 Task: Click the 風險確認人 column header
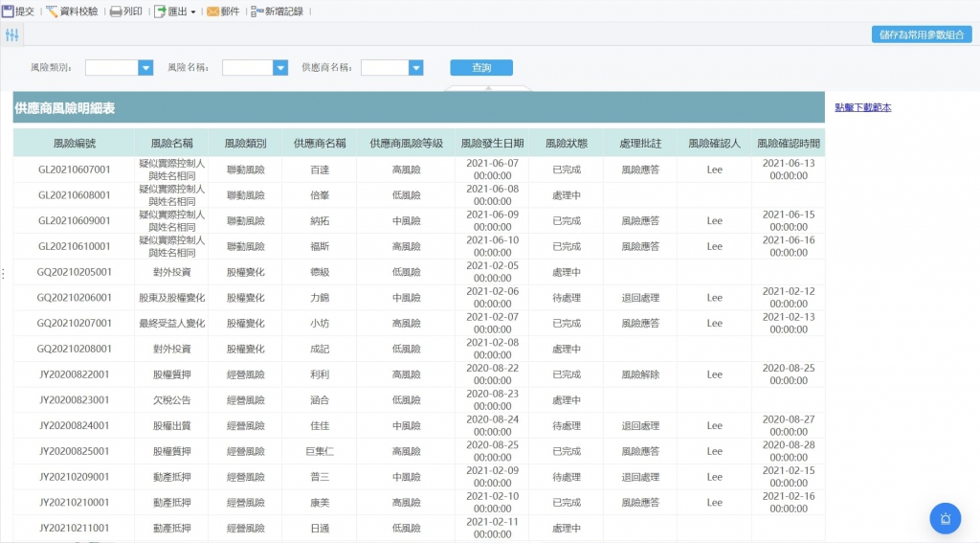(714, 144)
